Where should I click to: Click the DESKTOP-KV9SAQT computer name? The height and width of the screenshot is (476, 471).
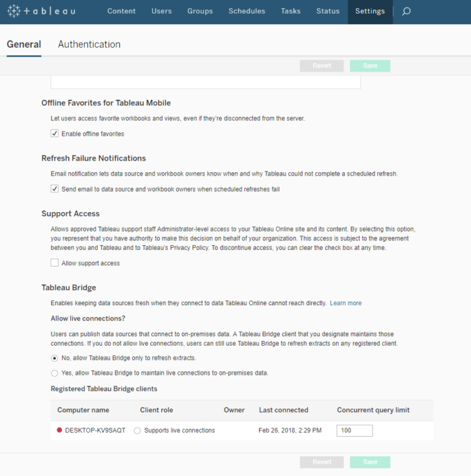(95, 430)
